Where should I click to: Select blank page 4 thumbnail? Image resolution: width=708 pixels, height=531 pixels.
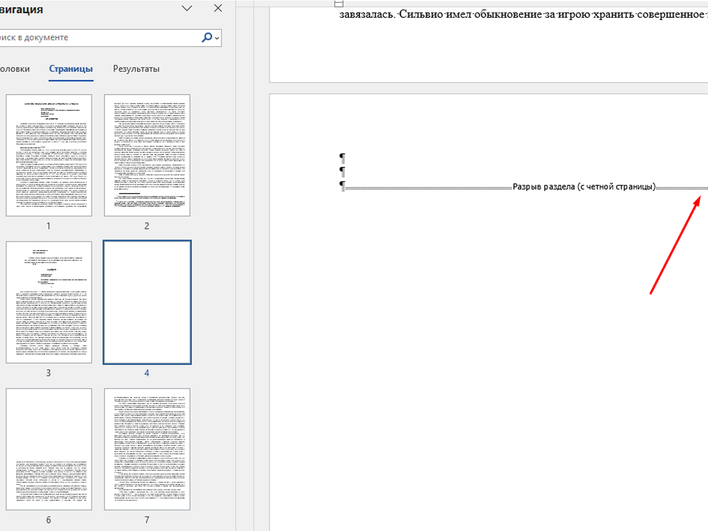click(x=147, y=302)
